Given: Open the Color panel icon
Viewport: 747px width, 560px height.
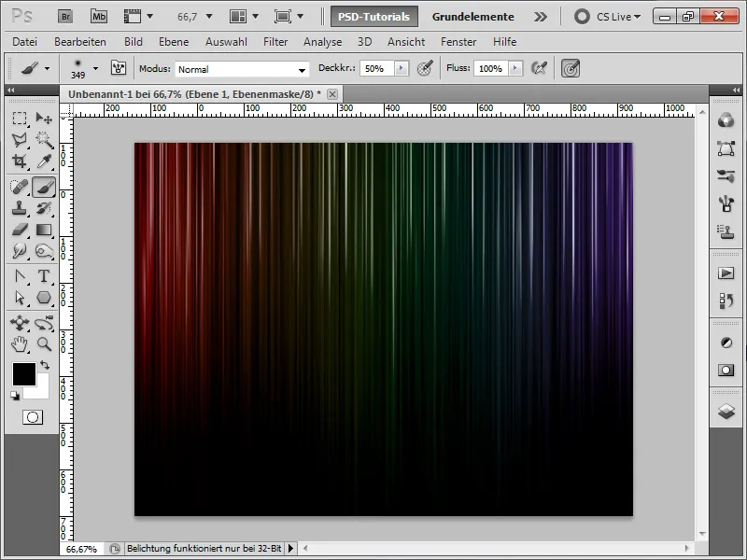Looking at the screenshot, I should (x=726, y=120).
